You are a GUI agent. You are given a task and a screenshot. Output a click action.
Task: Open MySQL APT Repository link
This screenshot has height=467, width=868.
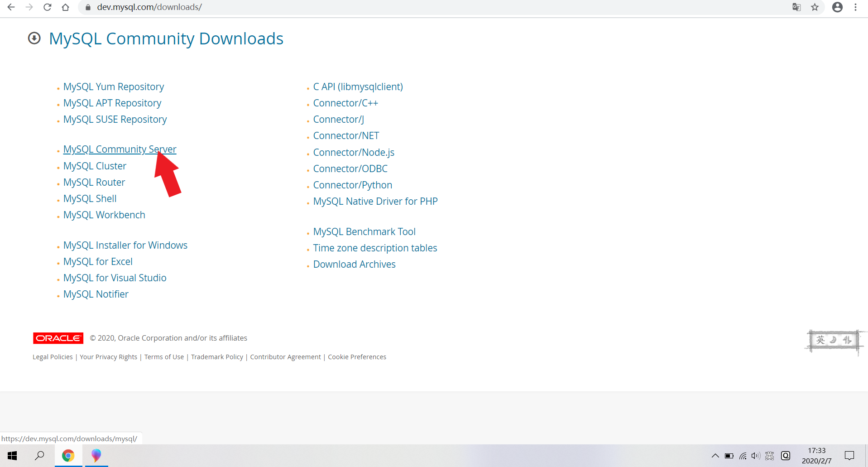point(112,103)
